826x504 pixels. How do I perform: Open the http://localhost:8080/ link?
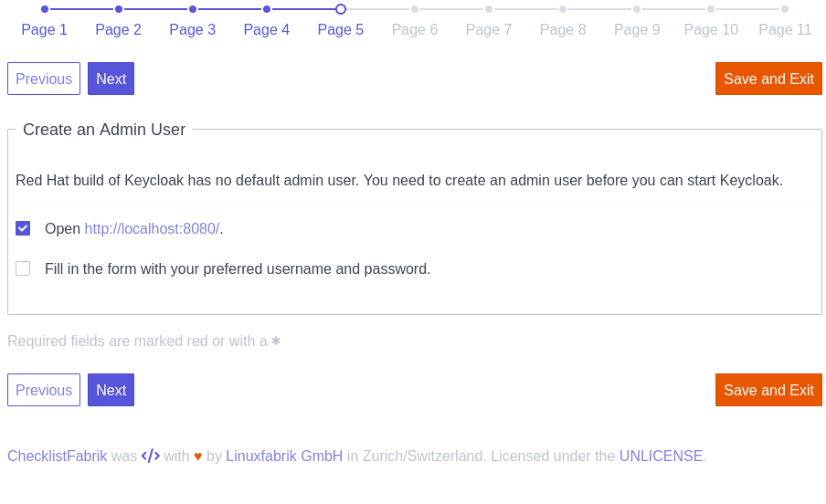coord(152,228)
